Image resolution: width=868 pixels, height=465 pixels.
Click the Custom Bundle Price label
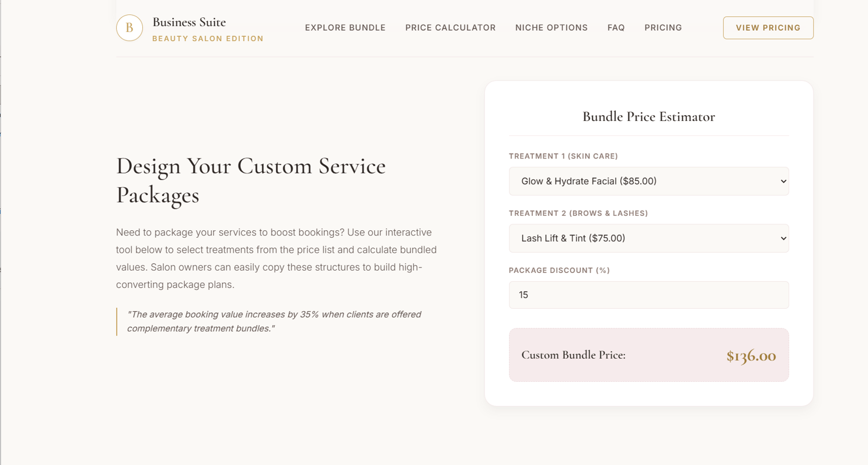click(x=573, y=355)
